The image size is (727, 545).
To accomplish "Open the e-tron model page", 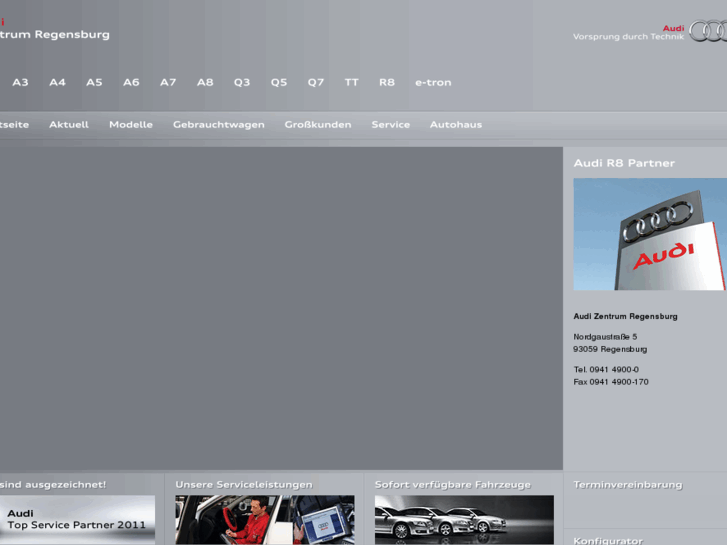I will click(x=433, y=83).
